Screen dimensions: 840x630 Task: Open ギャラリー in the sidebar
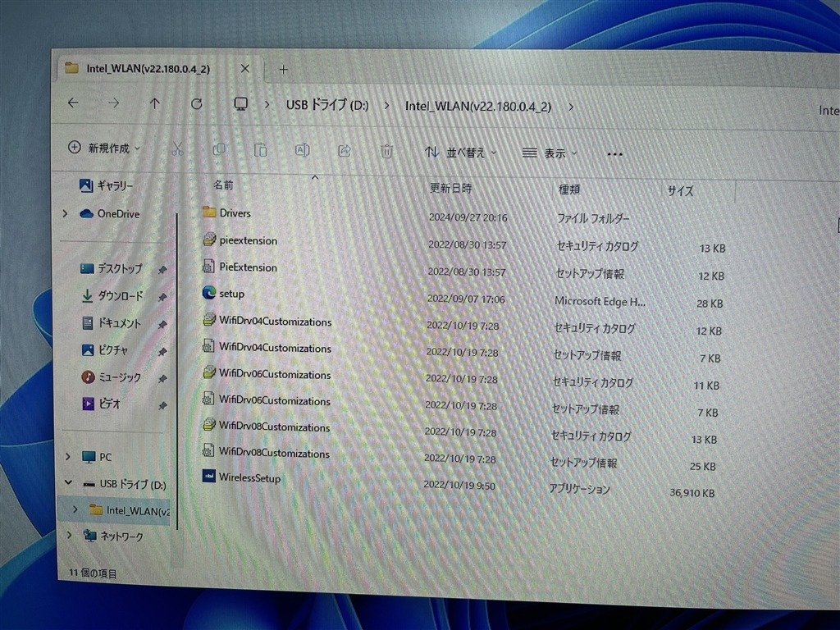pos(106,185)
